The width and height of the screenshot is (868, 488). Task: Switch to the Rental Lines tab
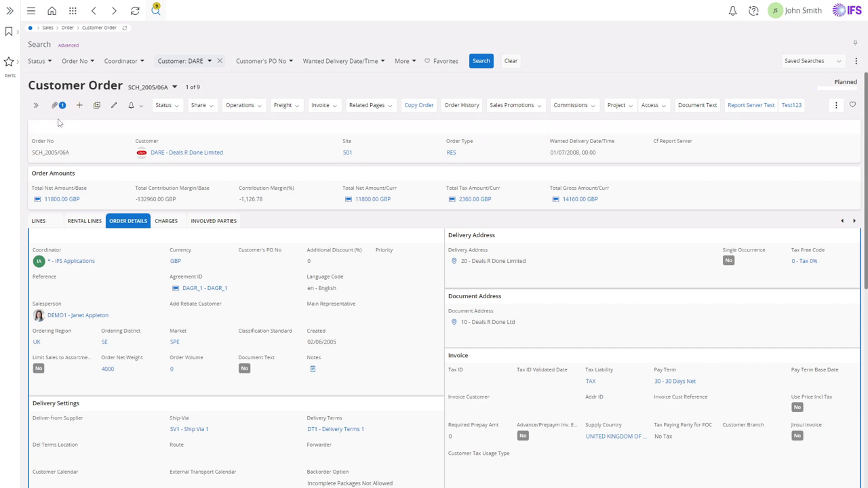pos(85,221)
